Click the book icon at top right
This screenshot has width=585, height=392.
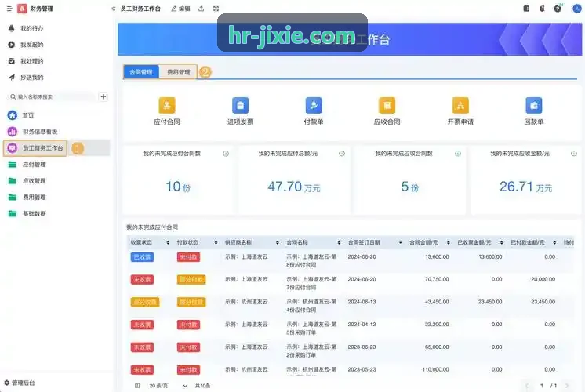(x=526, y=9)
